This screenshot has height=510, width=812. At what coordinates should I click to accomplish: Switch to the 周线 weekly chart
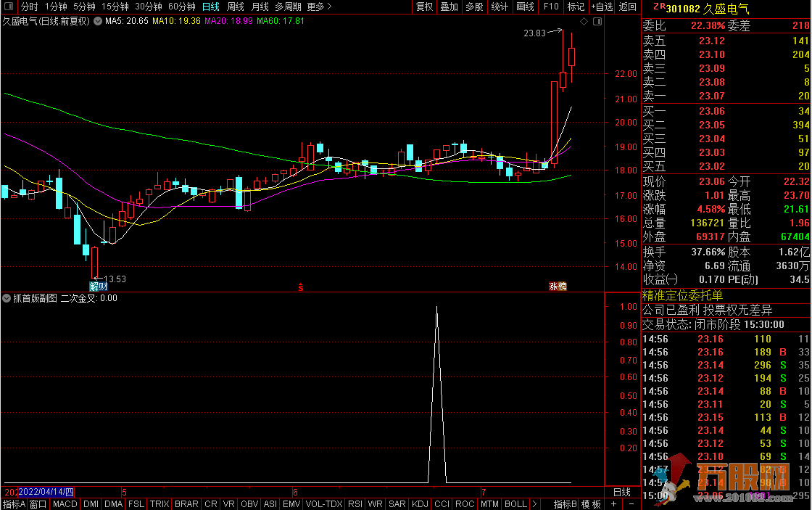tap(236, 7)
